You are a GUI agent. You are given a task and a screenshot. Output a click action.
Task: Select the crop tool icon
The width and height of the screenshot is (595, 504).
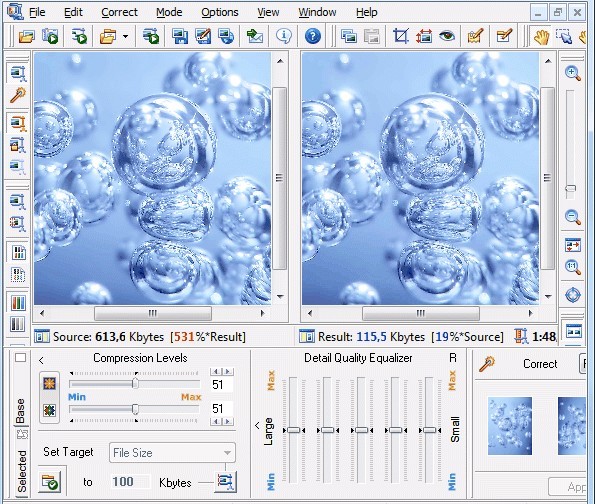pyautogui.click(x=401, y=36)
